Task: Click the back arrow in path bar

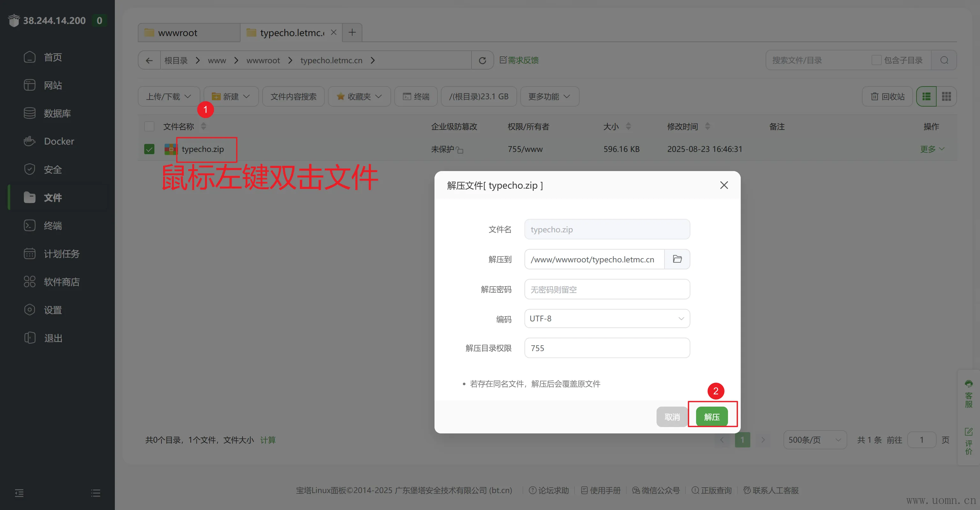Action: pyautogui.click(x=149, y=61)
